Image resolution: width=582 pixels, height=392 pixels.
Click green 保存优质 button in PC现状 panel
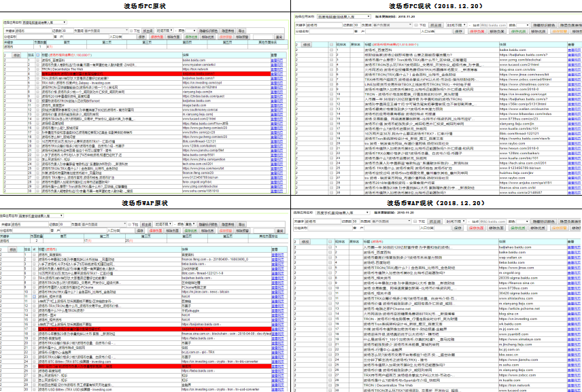click(x=518, y=31)
